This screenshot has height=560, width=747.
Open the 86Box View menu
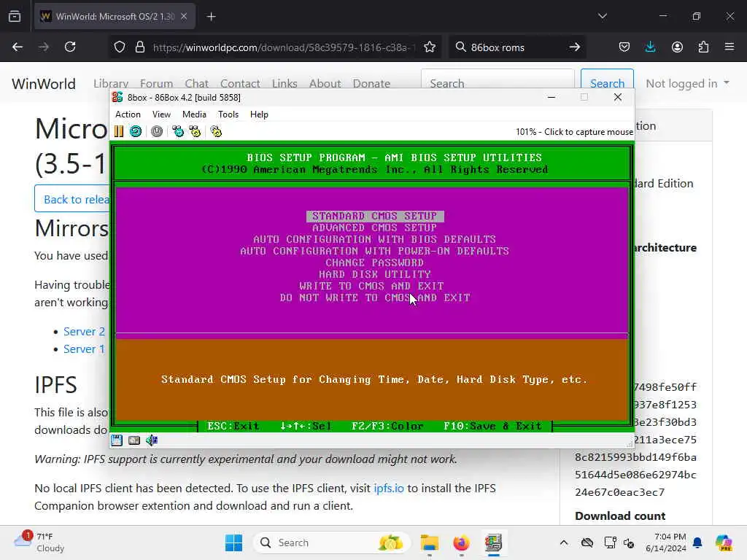coord(161,114)
